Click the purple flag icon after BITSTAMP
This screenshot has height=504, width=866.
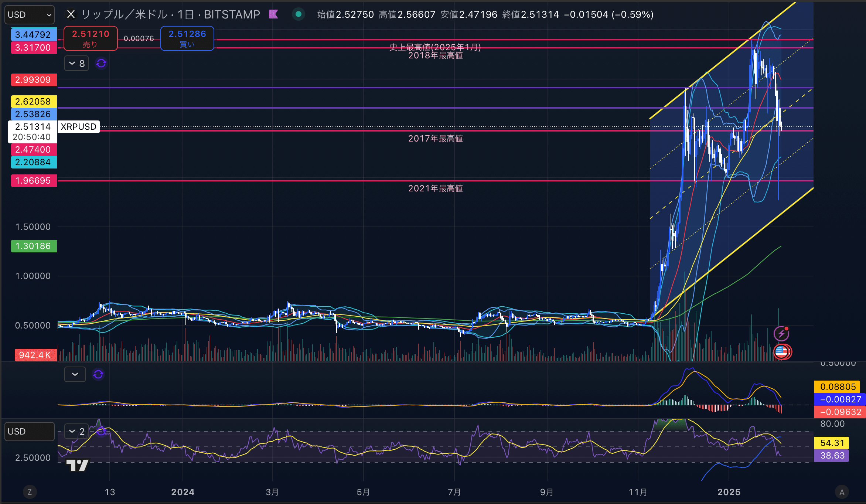click(273, 14)
